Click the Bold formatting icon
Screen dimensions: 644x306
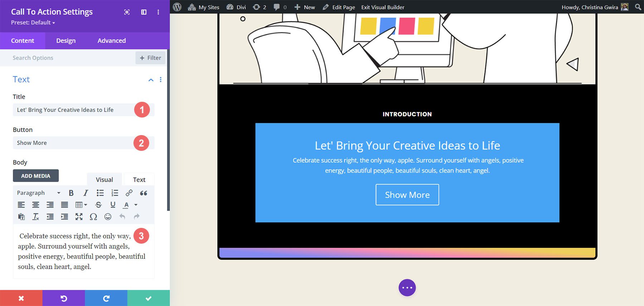pos(71,193)
